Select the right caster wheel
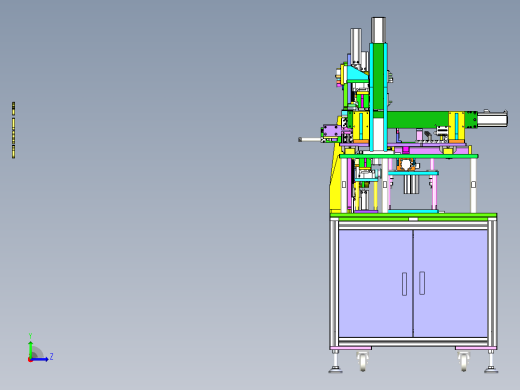The height and width of the screenshot is (390, 520). (463, 361)
